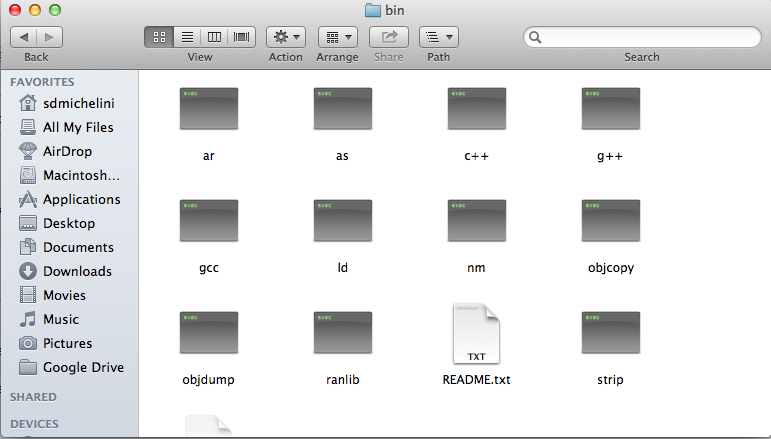The width and height of the screenshot is (771, 439).
Task: Click the AirDrop sidebar icon
Action: tap(28, 151)
